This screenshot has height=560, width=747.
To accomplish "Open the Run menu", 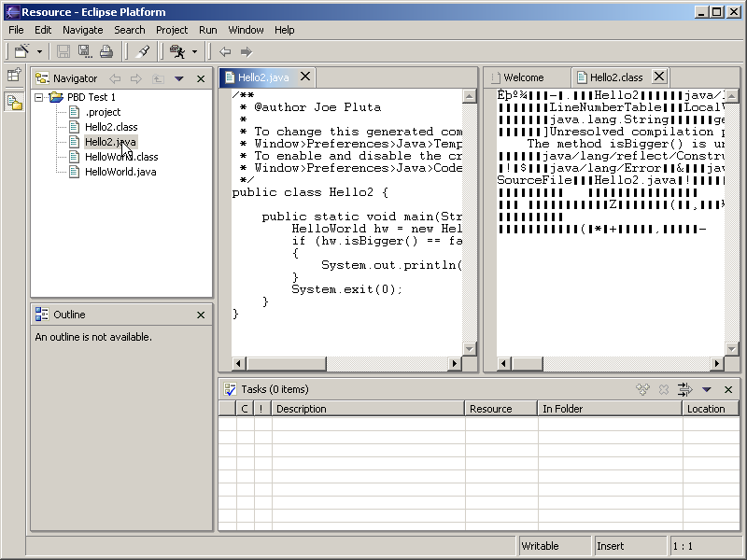I will pos(208,30).
